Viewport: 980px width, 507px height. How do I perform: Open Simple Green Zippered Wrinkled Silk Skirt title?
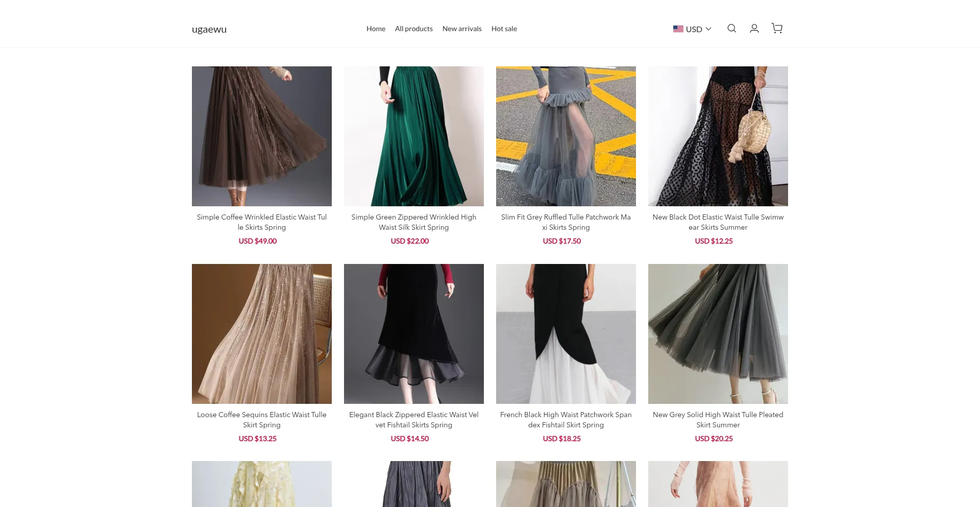[x=414, y=222]
